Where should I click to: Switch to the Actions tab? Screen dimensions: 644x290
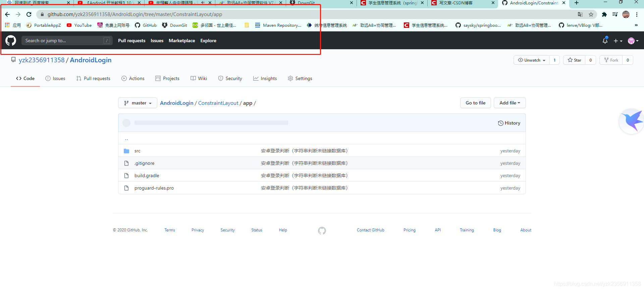click(133, 78)
